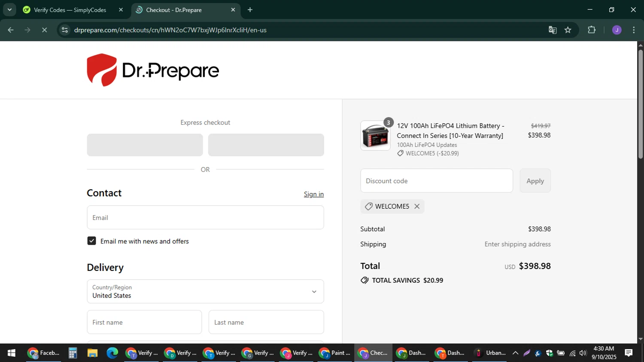
Task: Stop page loading in browser toolbar
Action: pos(44,30)
